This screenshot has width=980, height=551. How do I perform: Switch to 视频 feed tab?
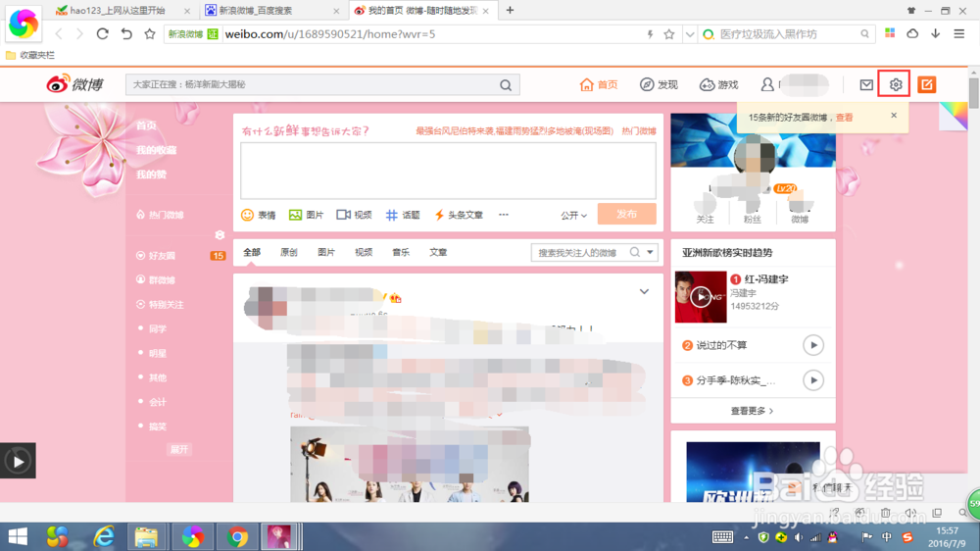pos(364,252)
